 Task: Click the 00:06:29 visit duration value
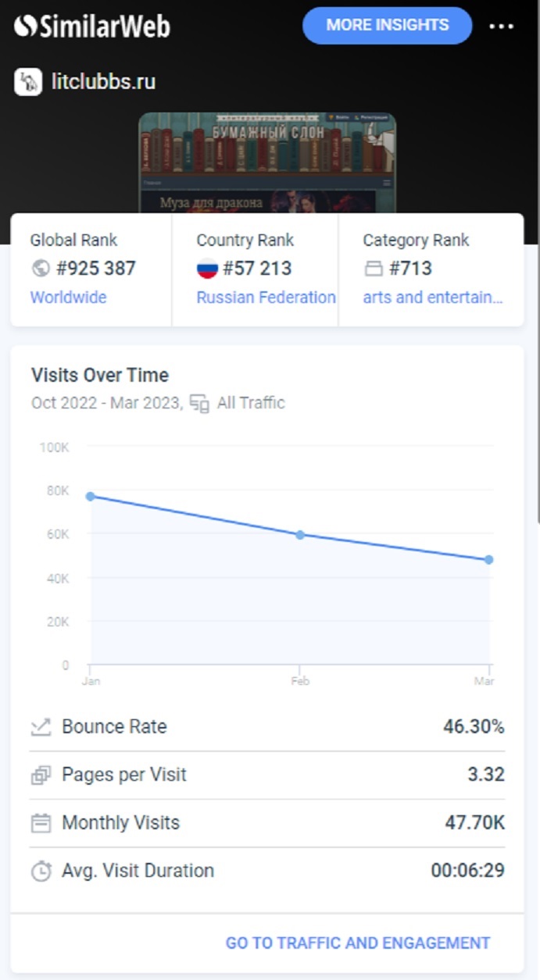468,871
